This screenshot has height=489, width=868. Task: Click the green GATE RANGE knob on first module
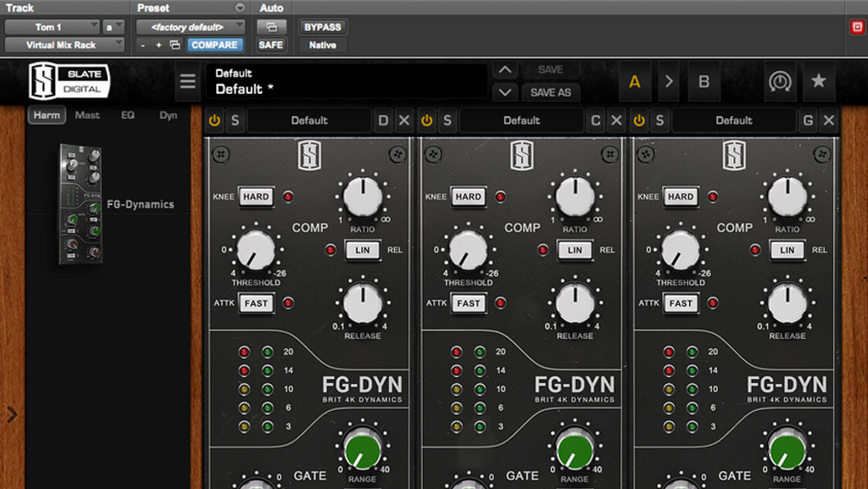click(362, 448)
